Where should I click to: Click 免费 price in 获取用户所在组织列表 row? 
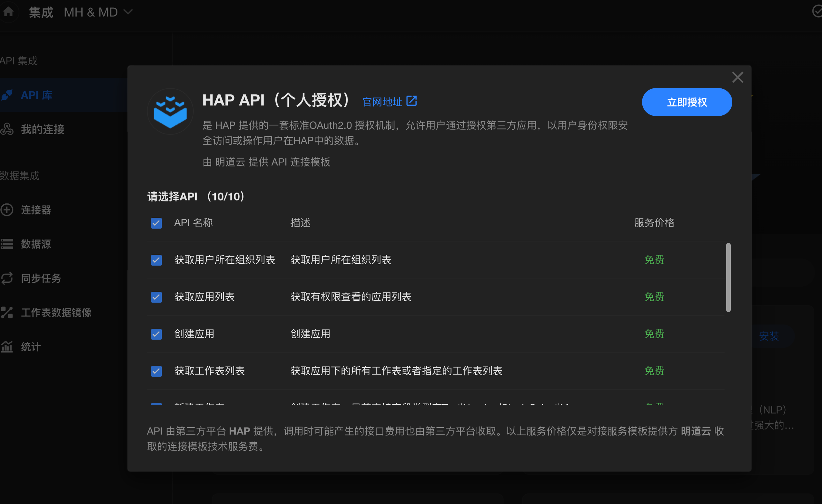(654, 260)
